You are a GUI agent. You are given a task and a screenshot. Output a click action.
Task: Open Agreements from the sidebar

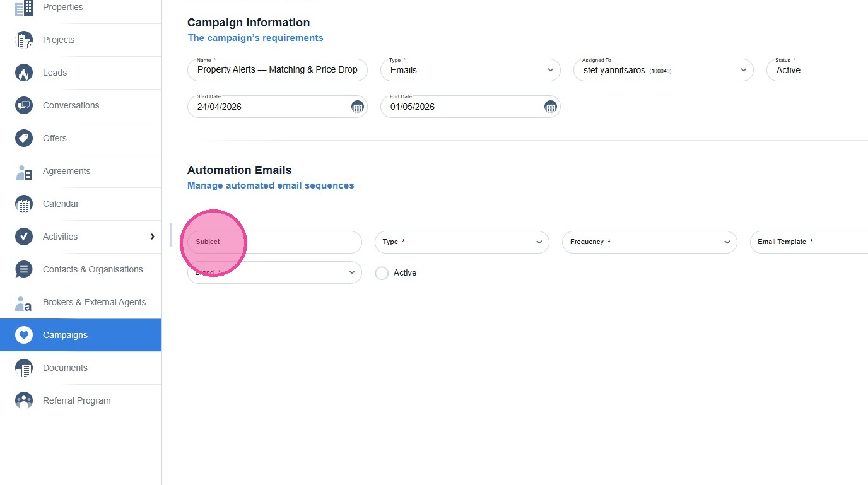[x=66, y=171]
